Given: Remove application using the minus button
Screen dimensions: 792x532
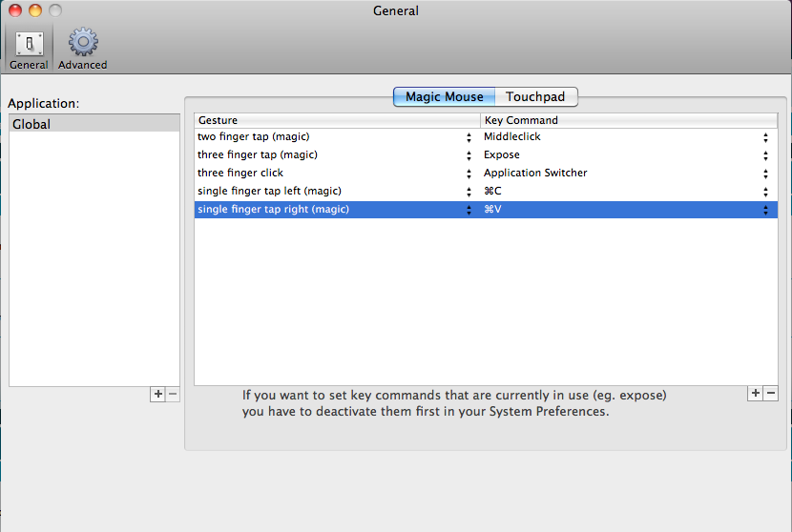Looking at the screenshot, I should tap(173, 394).
